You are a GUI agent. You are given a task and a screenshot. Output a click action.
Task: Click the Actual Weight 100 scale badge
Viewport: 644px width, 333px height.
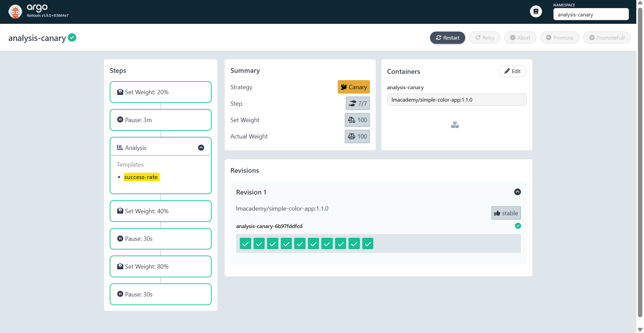[357, 136]
